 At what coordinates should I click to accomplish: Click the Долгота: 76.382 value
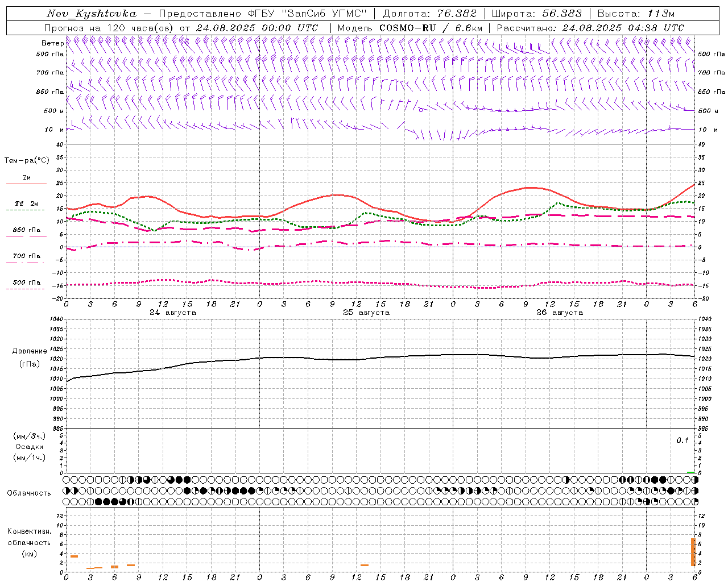430,14
